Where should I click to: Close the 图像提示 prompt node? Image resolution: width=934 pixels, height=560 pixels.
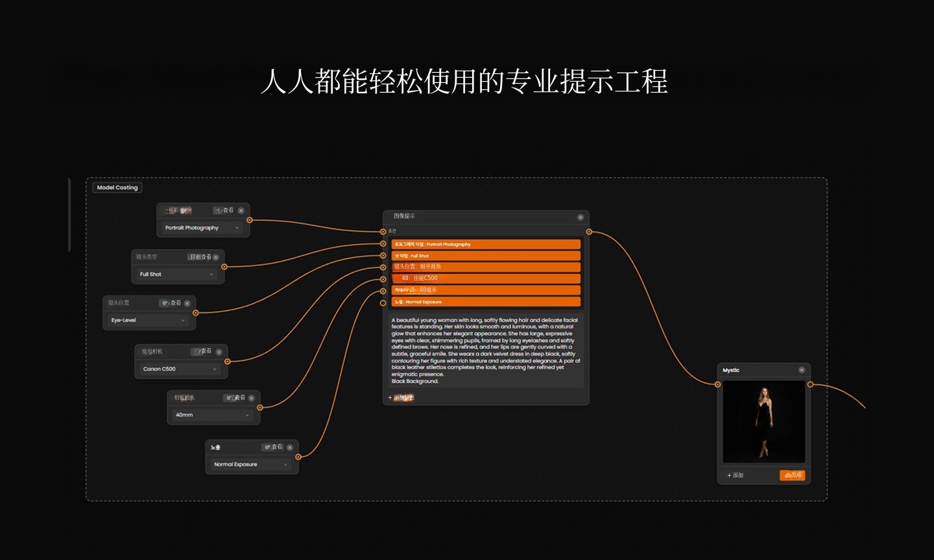pyautogui.click(x=581, y=217)
